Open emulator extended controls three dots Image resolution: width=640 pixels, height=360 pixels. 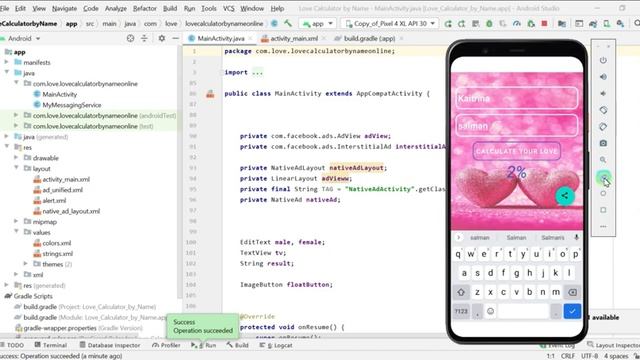click(603, 227)
